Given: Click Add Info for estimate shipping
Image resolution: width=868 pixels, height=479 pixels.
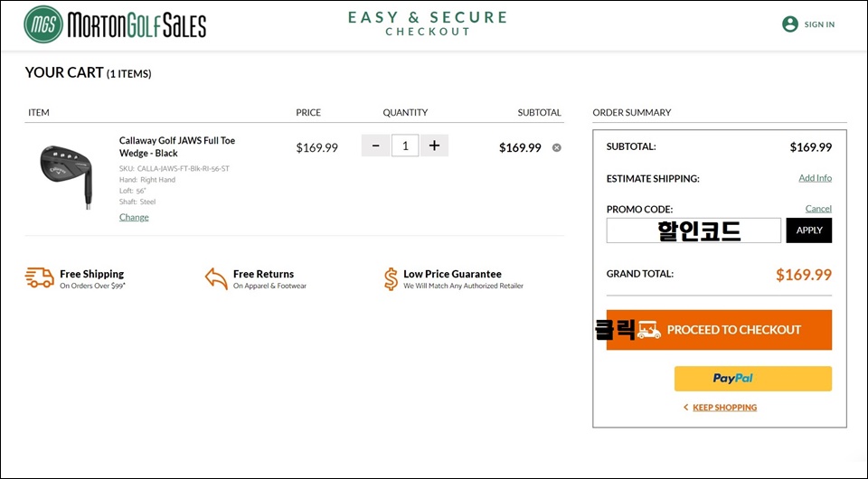Looking at the screenshot, I should point(815,178).
